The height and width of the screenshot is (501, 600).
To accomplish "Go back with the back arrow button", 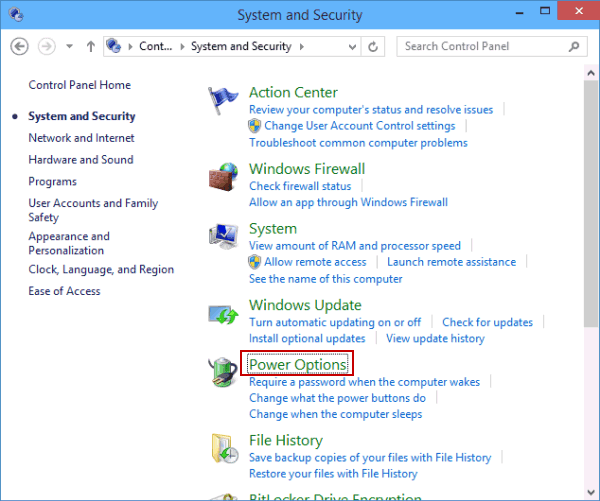I will [x=20, y=46].
